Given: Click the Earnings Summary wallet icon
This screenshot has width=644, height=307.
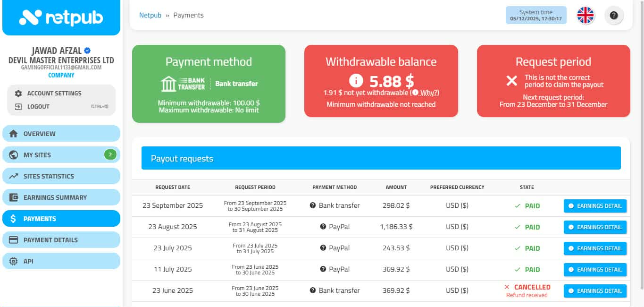Looking at the screenshot, I should click(14, 197).
